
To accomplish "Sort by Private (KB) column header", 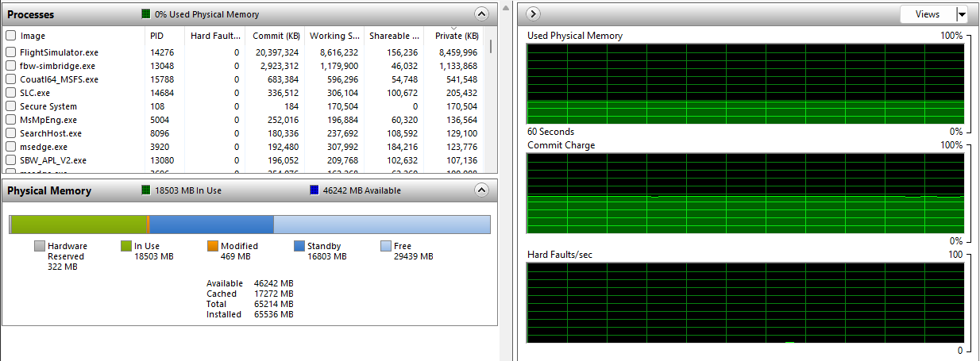I will 453,36.
